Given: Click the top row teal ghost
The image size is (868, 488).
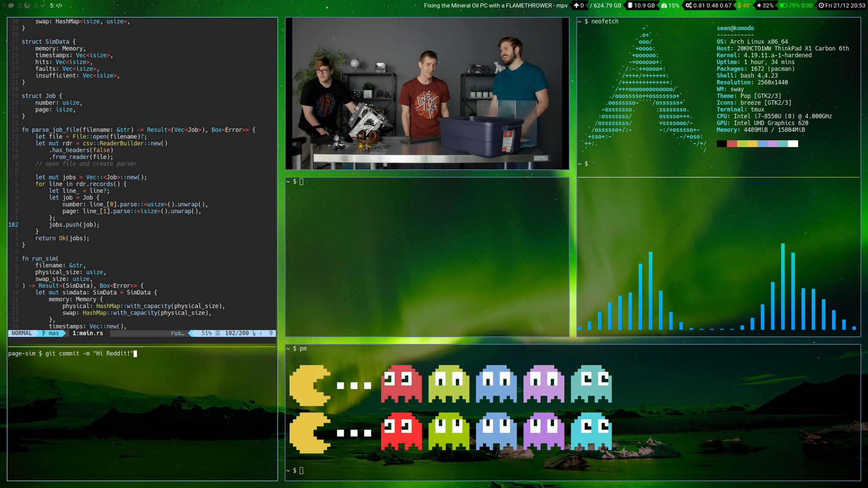Looking at the screenshot, I should pyautogui.click(x=591, y=384).
